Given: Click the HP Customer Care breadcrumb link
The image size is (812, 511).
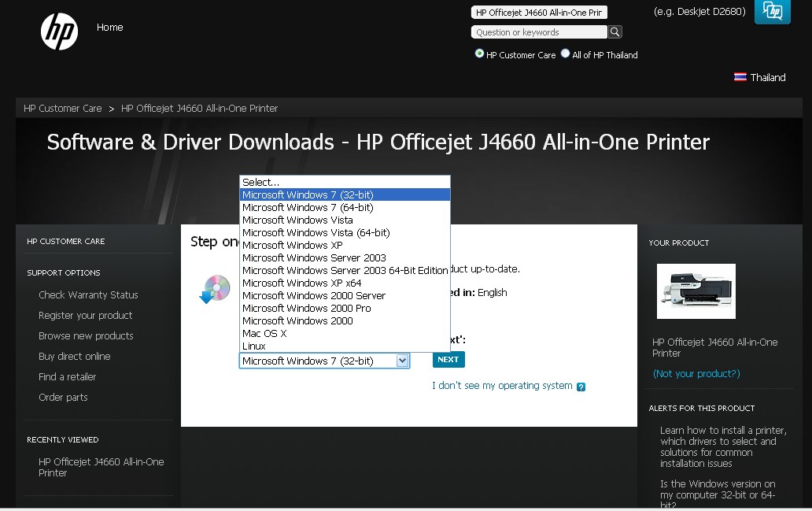Looking at the screenshot, I should [63, 109].
